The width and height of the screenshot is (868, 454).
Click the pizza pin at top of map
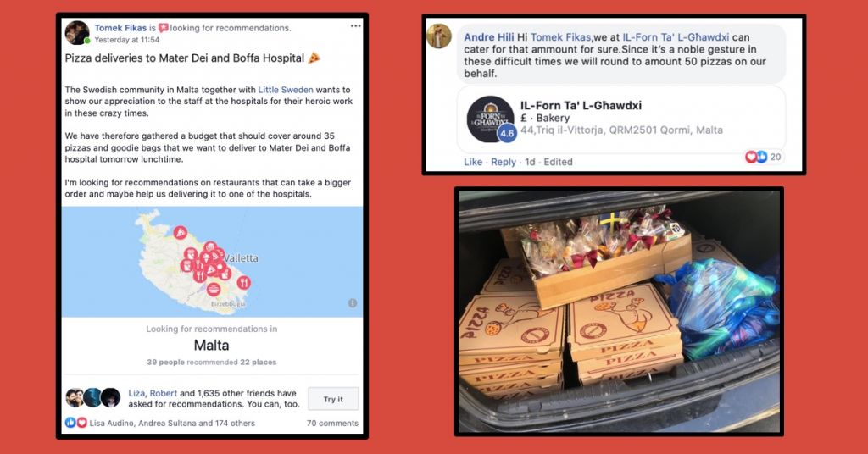(x=180, y=232)
